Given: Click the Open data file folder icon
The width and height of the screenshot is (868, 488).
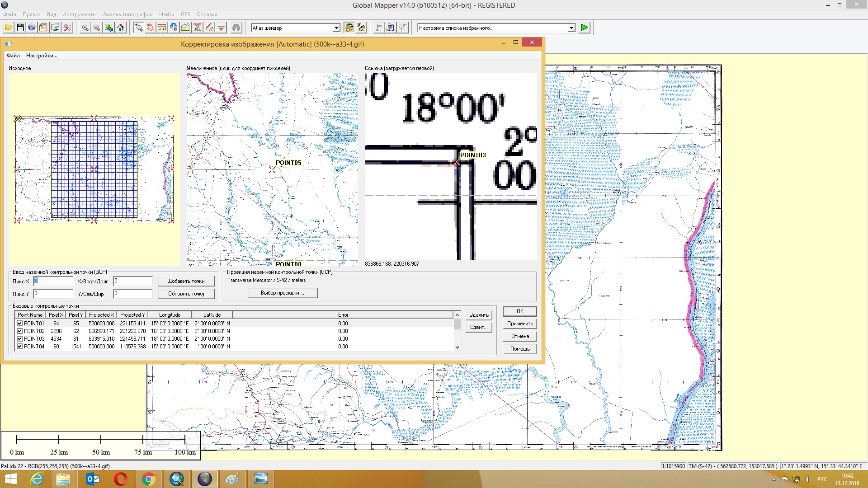Looking at the screenshot, I should tap(8, 28).
